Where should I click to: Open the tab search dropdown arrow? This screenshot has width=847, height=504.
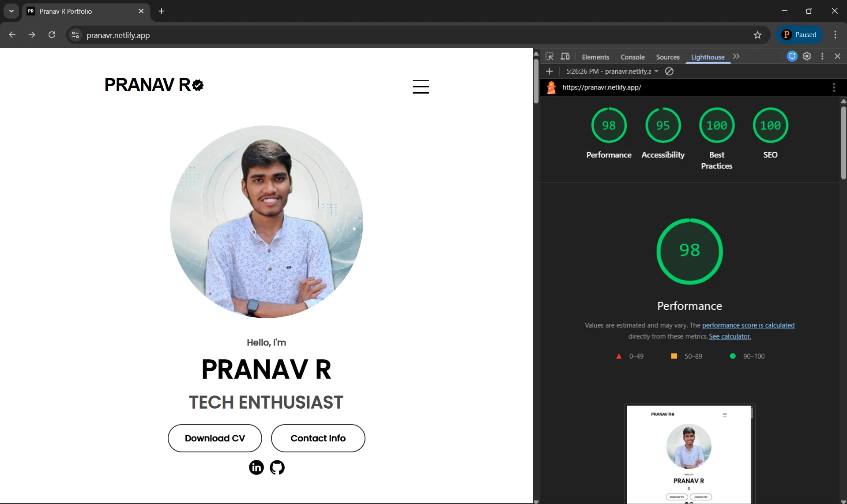[11, 11]
